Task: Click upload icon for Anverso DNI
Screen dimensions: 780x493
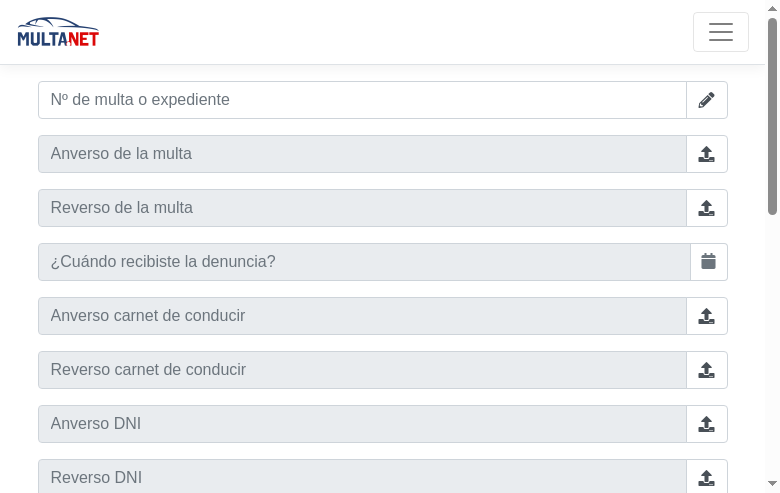Action: coord(707,424)
